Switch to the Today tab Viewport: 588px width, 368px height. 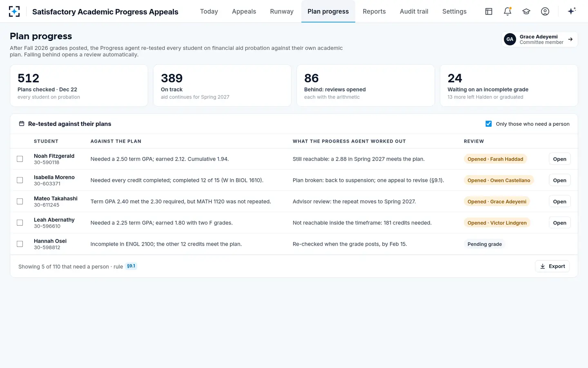point(209,11)
